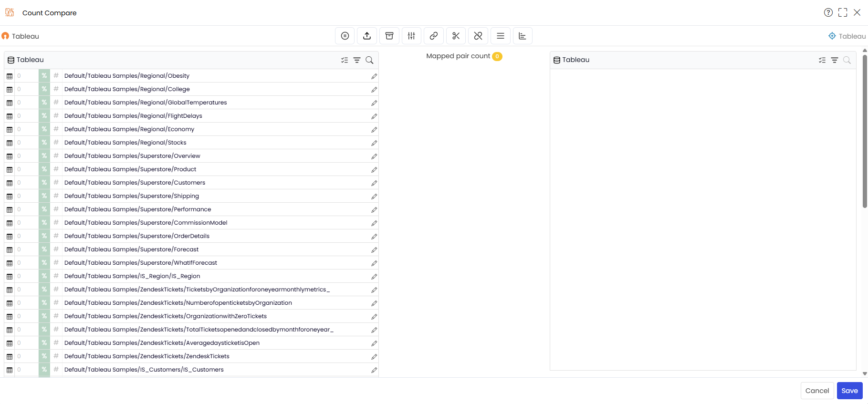Click the bar chart toolbar button
Screen dimensions: 868x404
click(523, 36)
